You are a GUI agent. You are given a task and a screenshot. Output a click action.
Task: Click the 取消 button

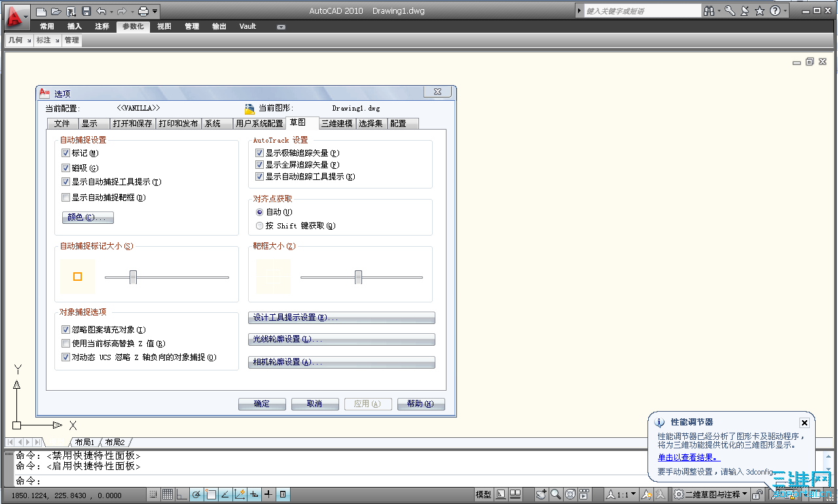click(315, 404)
